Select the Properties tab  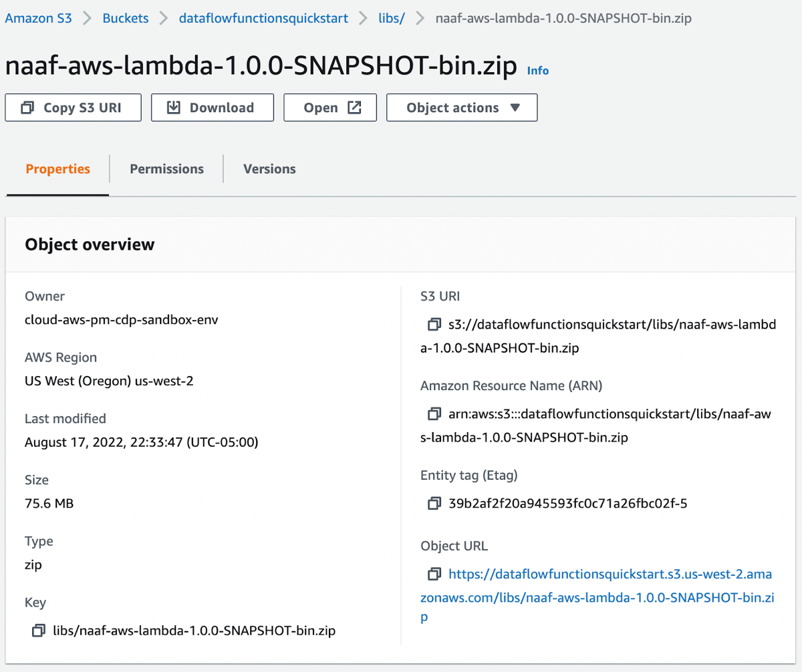[57, 169]
